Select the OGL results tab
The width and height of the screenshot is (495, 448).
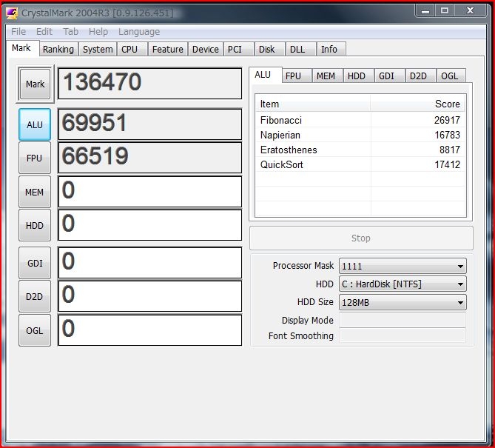click(448, 76)
